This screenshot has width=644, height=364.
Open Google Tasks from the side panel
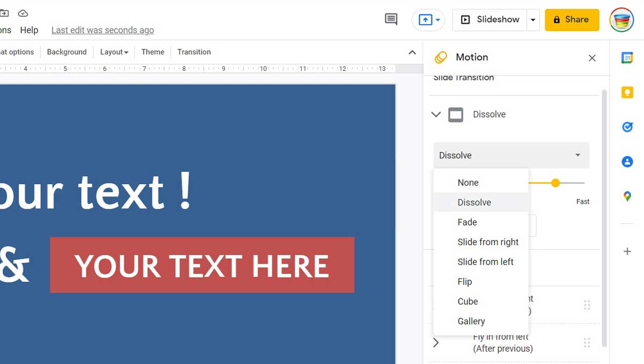pos(627,127)
